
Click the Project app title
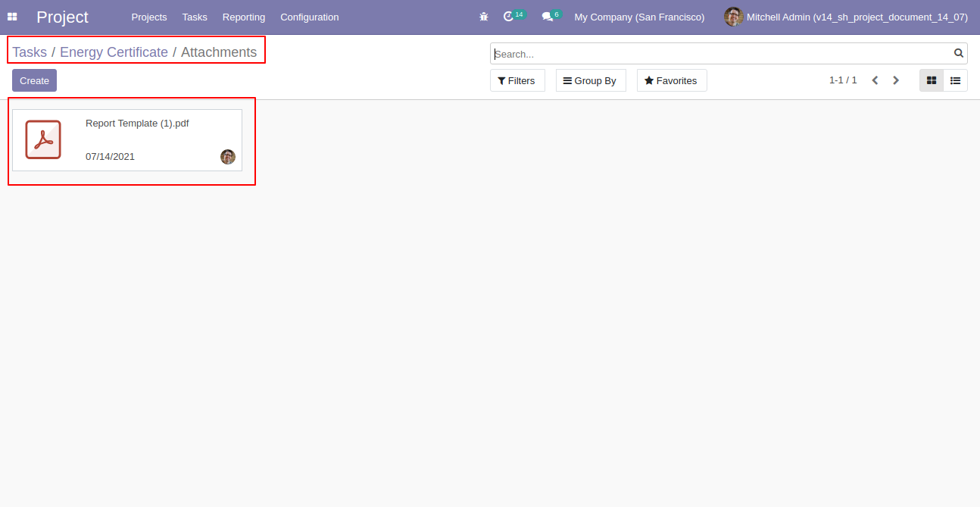pyautogui.click(x=62, y=17)
